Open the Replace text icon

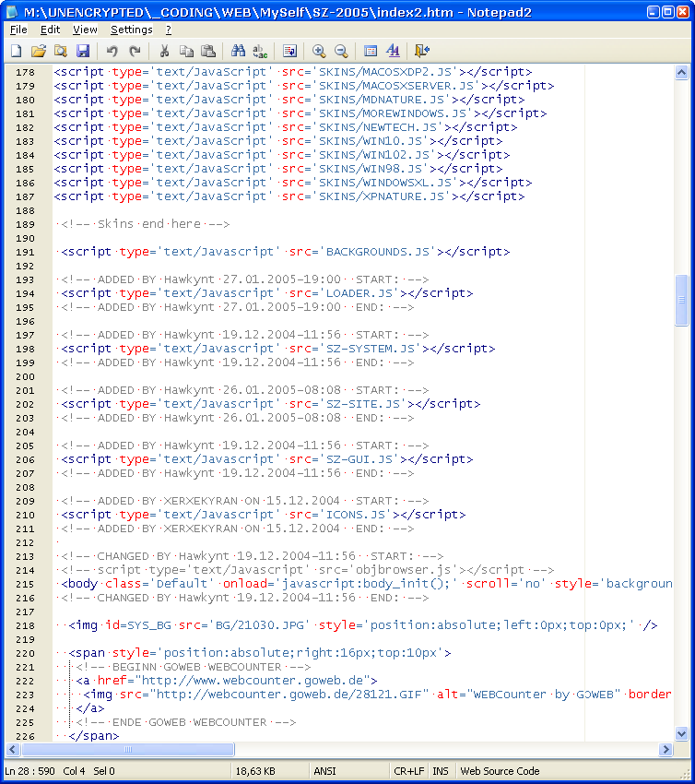click(x=260, y=51)
